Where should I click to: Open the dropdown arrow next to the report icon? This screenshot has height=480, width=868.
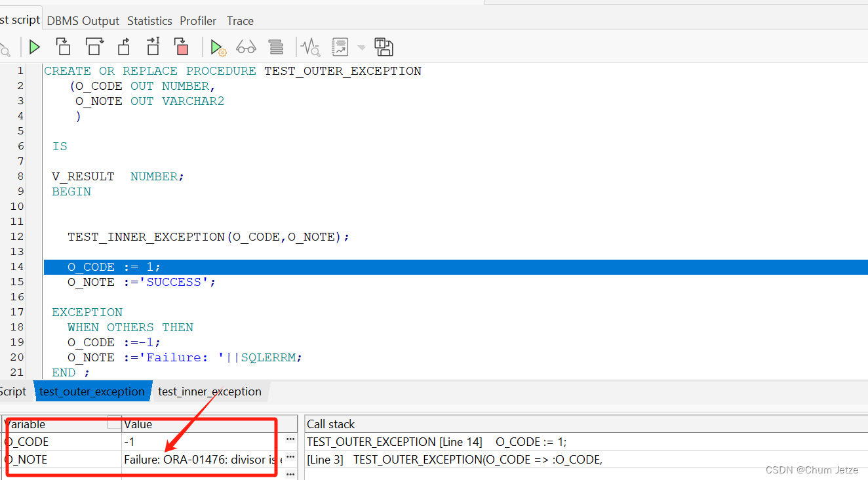pos(361,47)
